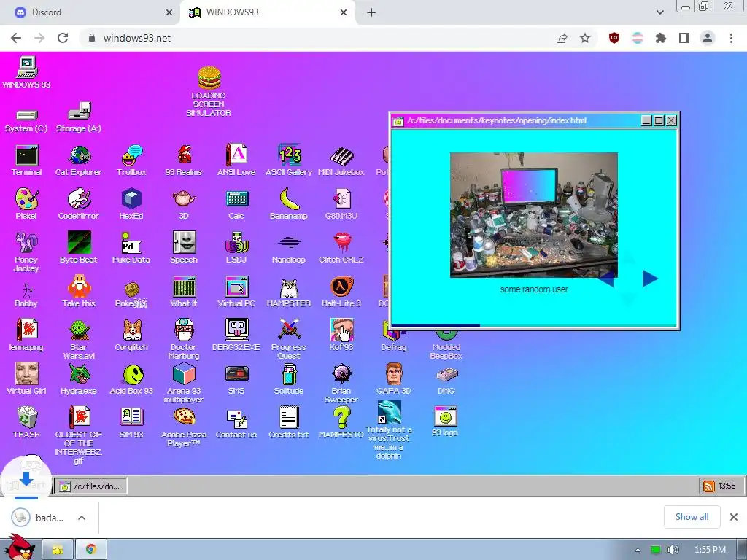
Task: Open G80.M3U file icon
Action: (341, 198)
